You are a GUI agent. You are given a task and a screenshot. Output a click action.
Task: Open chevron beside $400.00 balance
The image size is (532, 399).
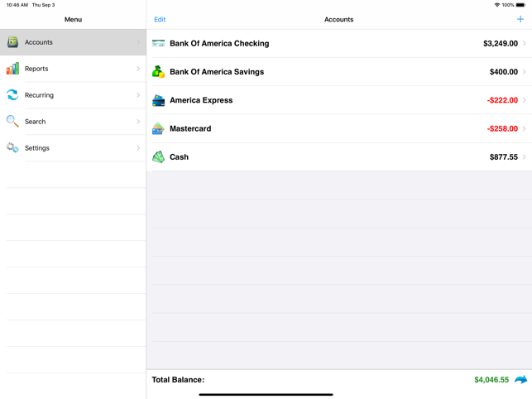point(525,72)
